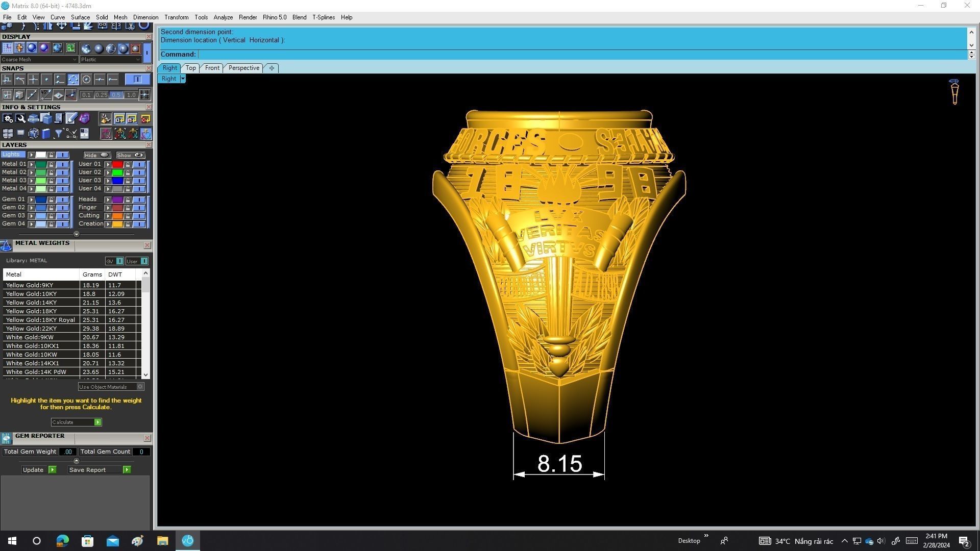Image resolution: width=980 pixels, height=551 pixels.
Task: Click the purple cube icon in Info & Settings
Action: (x=84, y=118)
